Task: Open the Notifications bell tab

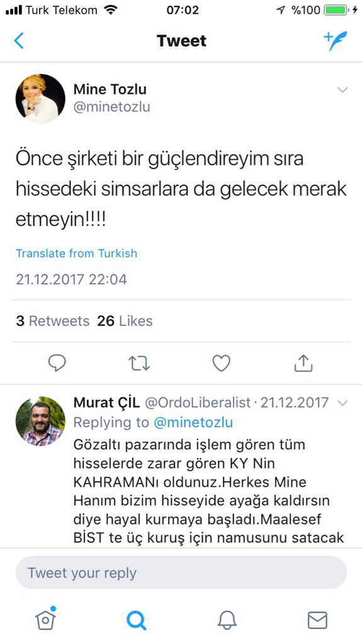Action: 227,619
